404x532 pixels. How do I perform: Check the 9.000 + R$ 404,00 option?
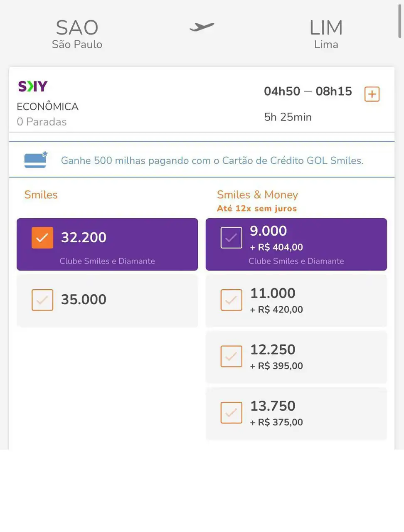231,238
